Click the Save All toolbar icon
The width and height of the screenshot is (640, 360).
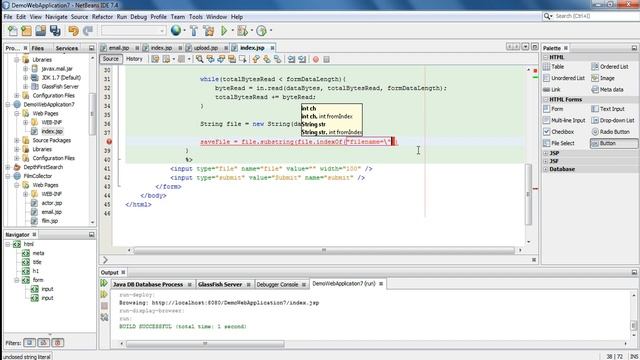[55, 31]
